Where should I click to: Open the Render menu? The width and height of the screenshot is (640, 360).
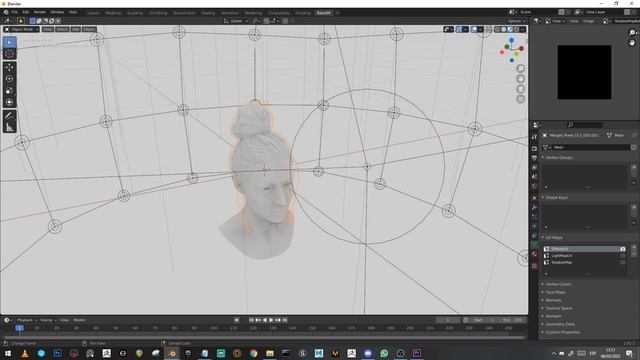[x=40, y=12]
